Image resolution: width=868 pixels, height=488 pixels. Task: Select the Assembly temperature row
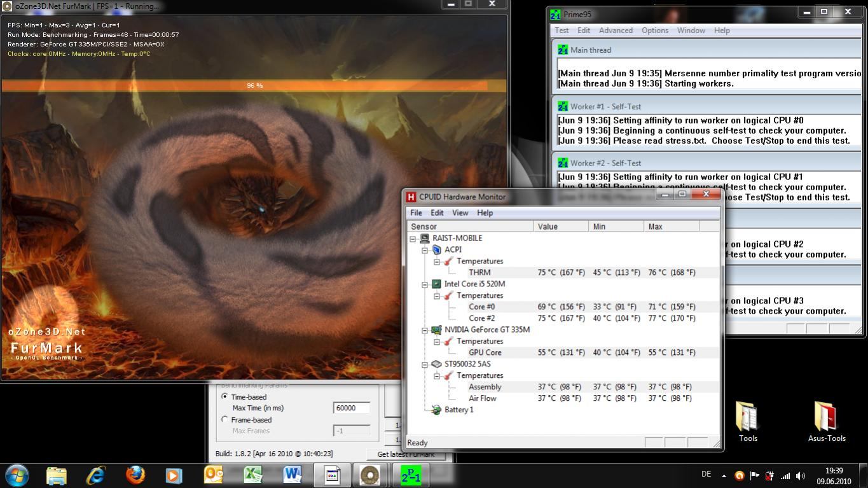[x=563, y=387]
